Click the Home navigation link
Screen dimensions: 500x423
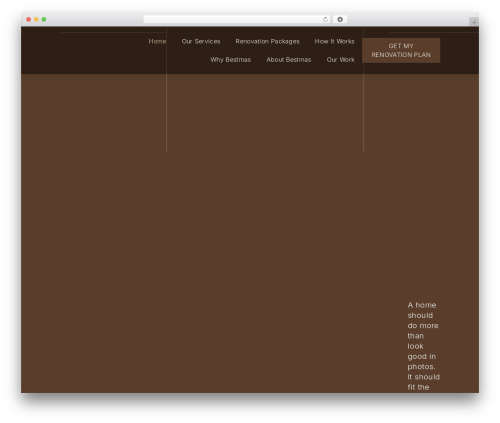(157, 41)
